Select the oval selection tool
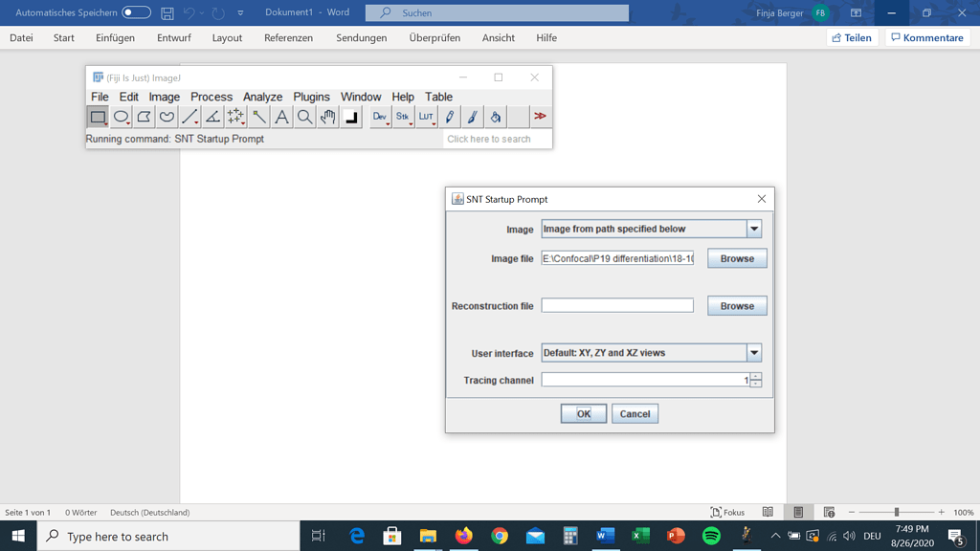Viewport: 980px width, 551px height. 119,117
